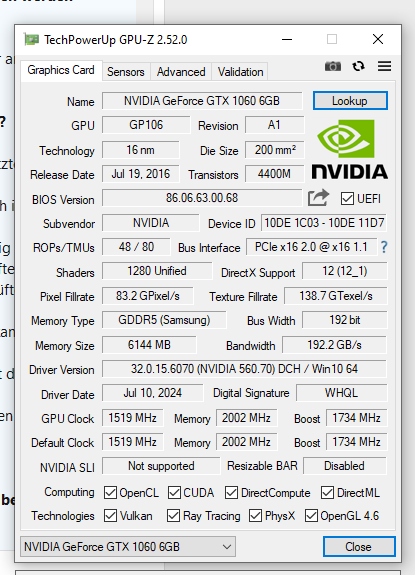415x575 pixels.
Task: Click the GPU Clock row Boost field
Action: pyautogui.click(x=357, y=418)
